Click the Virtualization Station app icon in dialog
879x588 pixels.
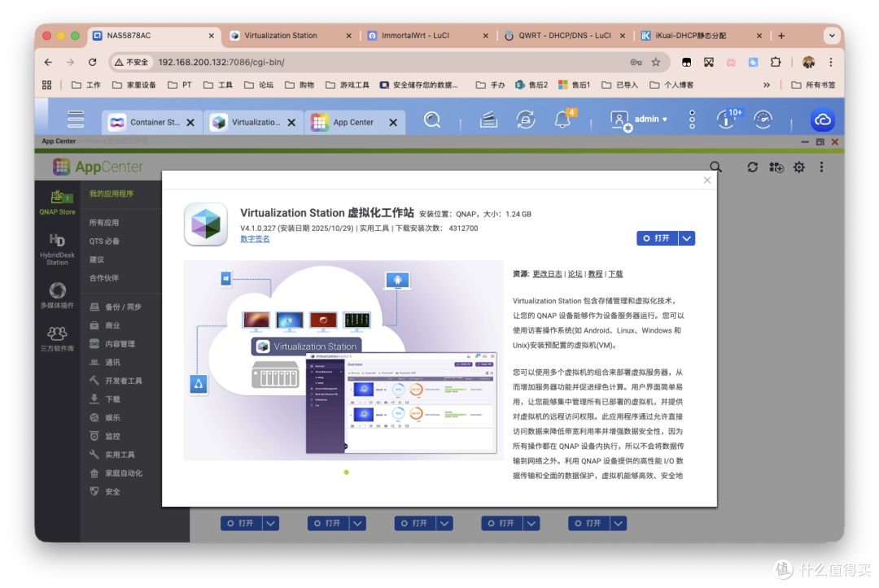point(206,224)
